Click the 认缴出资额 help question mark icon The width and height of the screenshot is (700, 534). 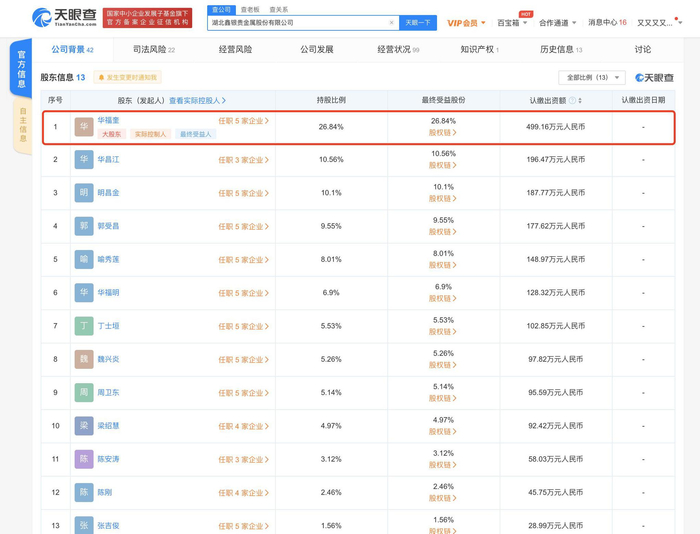click(572, 101)
